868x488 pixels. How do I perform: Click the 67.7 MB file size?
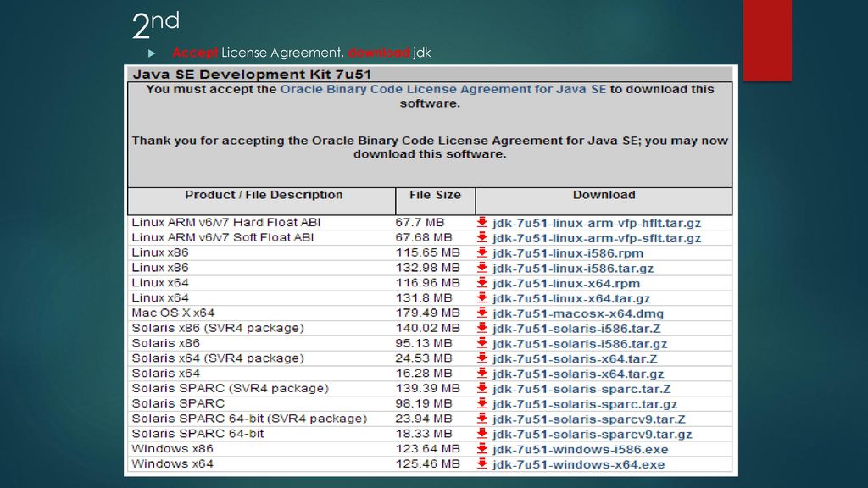[x=420, y=223]
